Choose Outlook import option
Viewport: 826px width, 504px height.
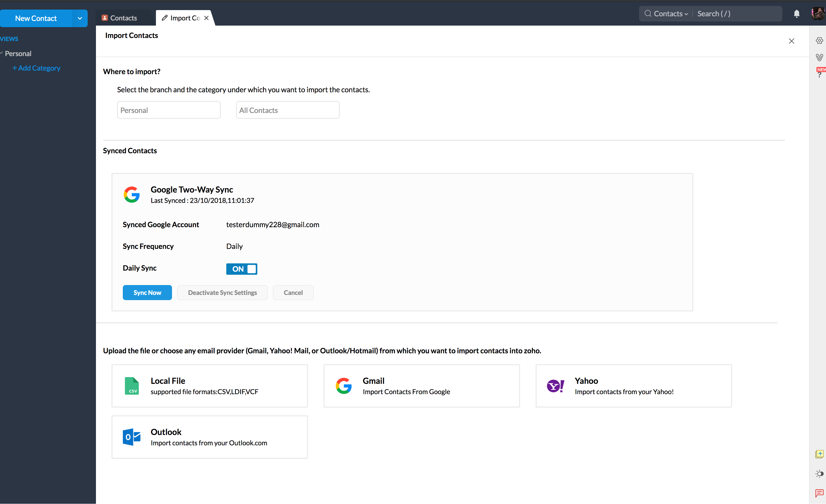point(209,437)
